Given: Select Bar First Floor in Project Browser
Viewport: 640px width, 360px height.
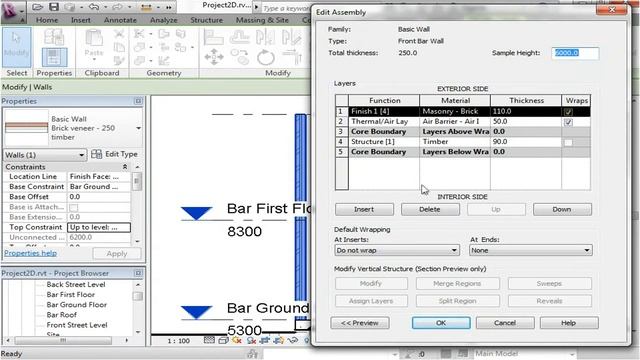Looking at the screenshot, I should [71, 295].
